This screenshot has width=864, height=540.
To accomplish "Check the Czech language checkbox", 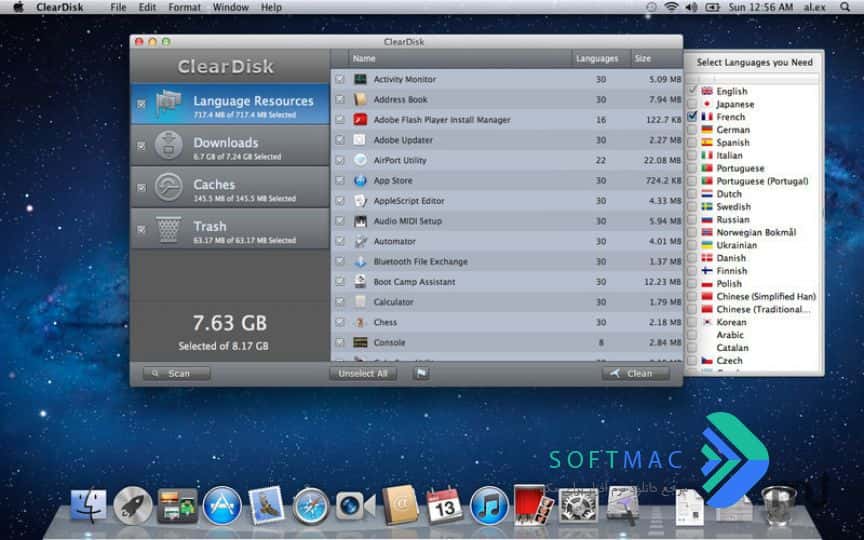I will click(692, 360).
